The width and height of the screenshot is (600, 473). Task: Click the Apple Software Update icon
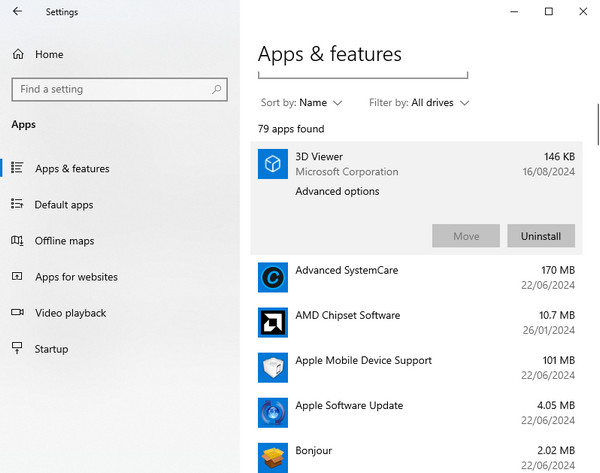tap(273, 413)
